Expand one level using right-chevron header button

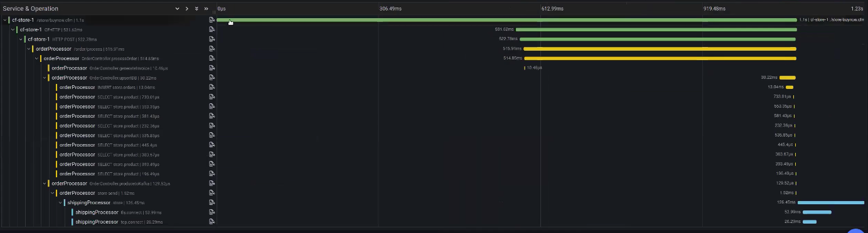186,9
